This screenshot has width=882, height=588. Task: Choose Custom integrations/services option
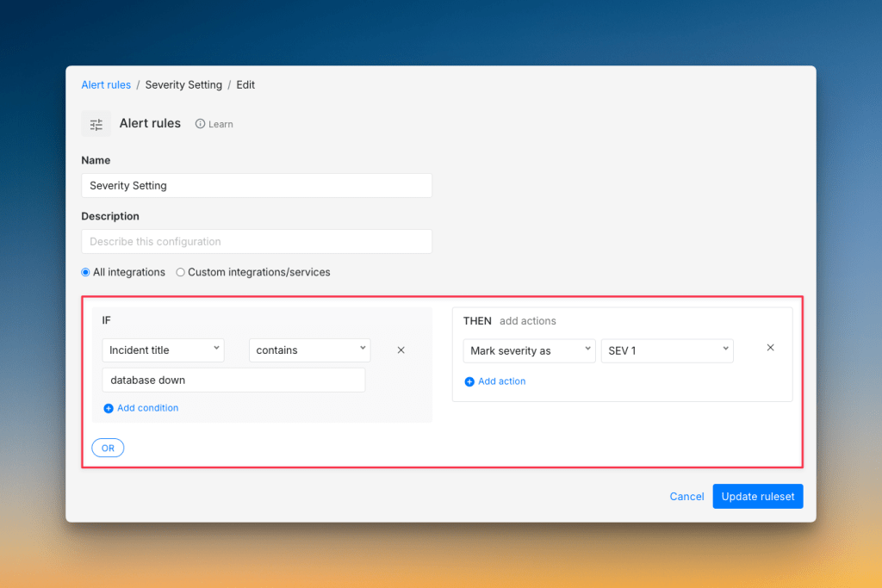point(181,271)
